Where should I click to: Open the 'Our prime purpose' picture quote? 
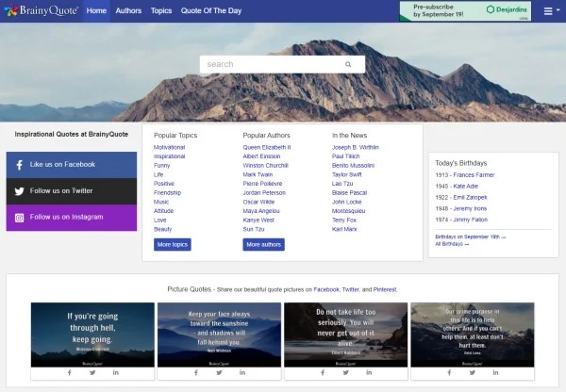coord(473,335)
